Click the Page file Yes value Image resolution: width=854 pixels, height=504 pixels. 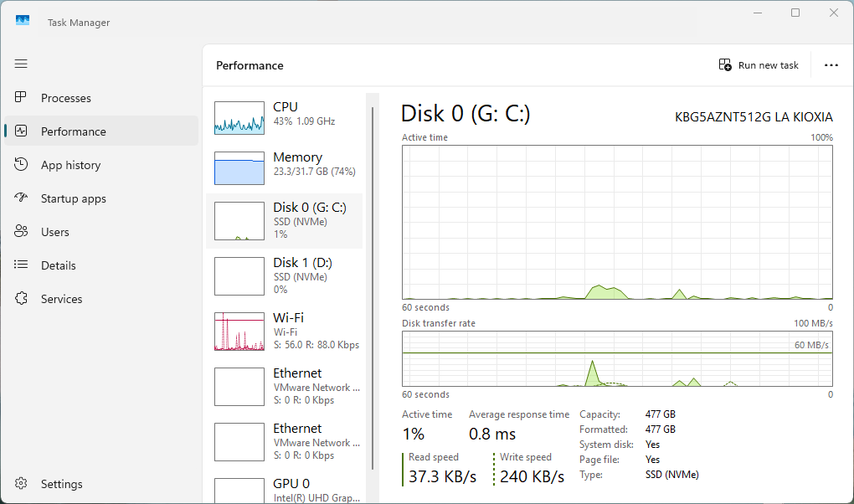tap(652, 460)
